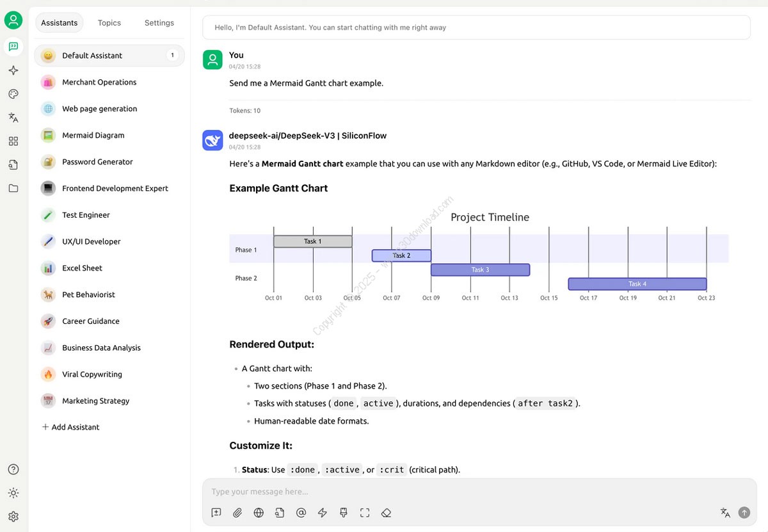Select the Password Generator assistant

coord(109,162)
